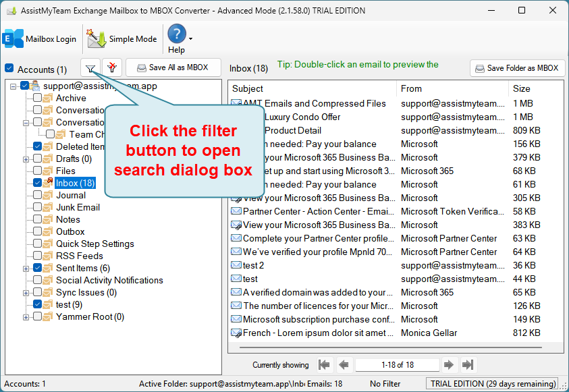Click the Save Folder as MBOX button
The width and height of the screenshot is (569, 392).
coord(517,68)
